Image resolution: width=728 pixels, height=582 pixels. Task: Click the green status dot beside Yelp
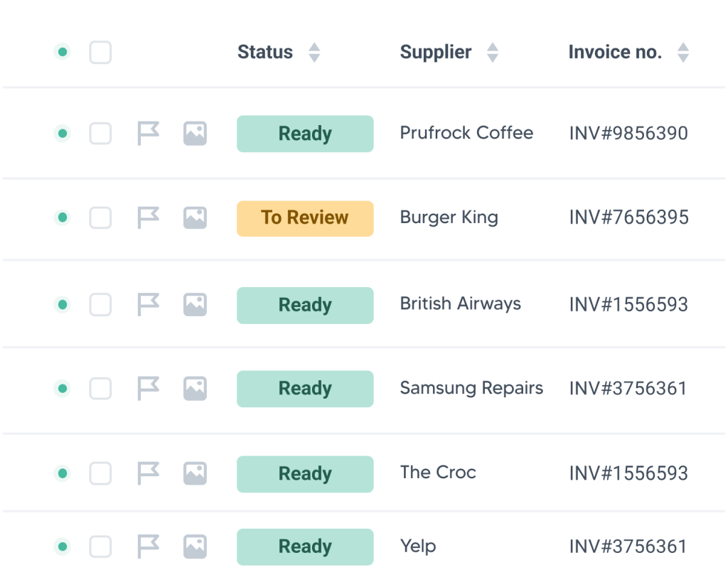pos(63,546)
